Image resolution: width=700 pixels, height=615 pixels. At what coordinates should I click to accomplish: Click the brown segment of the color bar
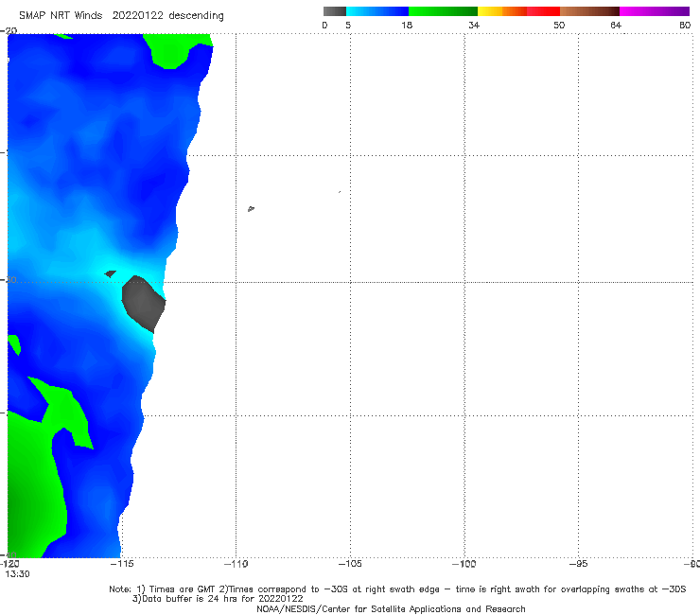click(x=589, y=11)
